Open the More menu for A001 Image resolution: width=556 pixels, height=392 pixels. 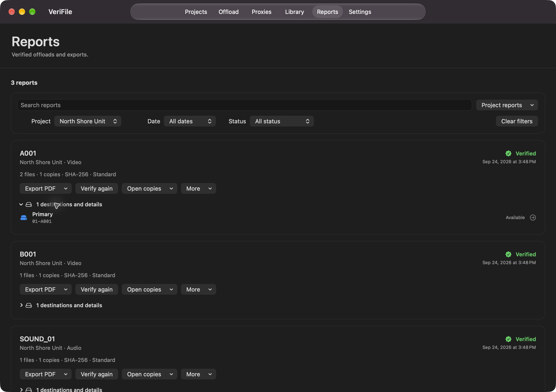pyautogui.click(x=198, y=189)
